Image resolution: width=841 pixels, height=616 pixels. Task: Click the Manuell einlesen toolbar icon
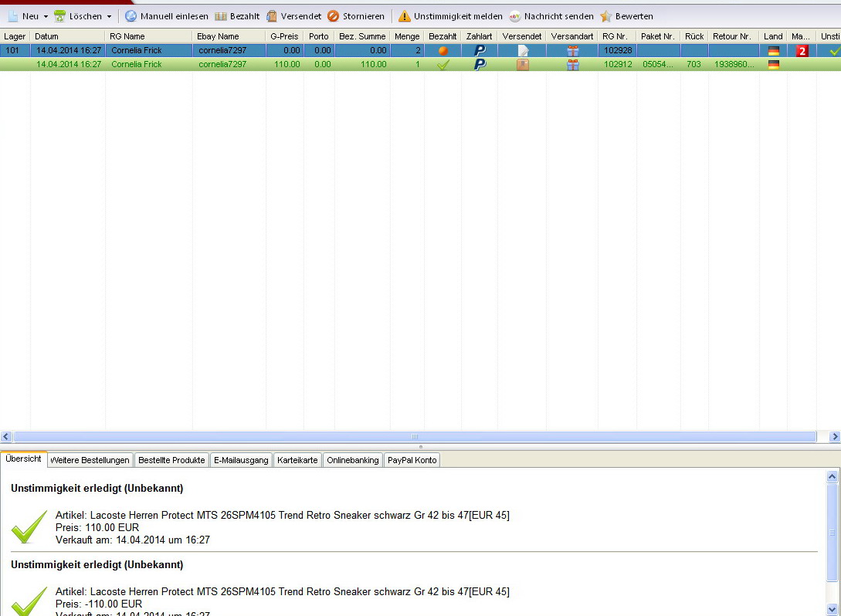(x=131, y=16)
